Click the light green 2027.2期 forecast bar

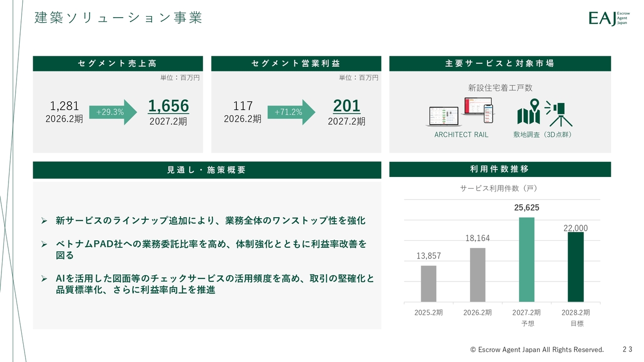tap(526, 259)
